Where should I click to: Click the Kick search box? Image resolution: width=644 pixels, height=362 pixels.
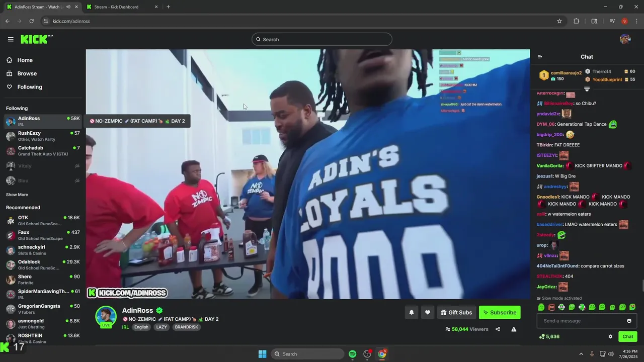point(321,39)
